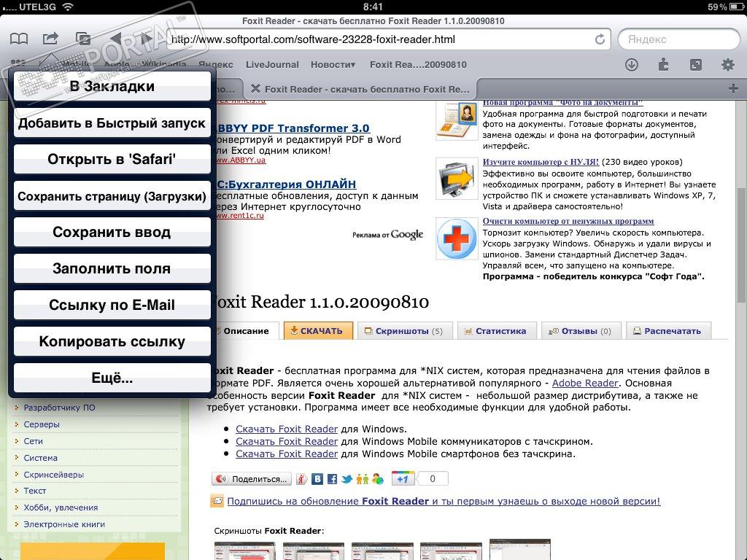Click the photo documents ad icon
Viewport: 747px width, 560px height.
[457, 120]
